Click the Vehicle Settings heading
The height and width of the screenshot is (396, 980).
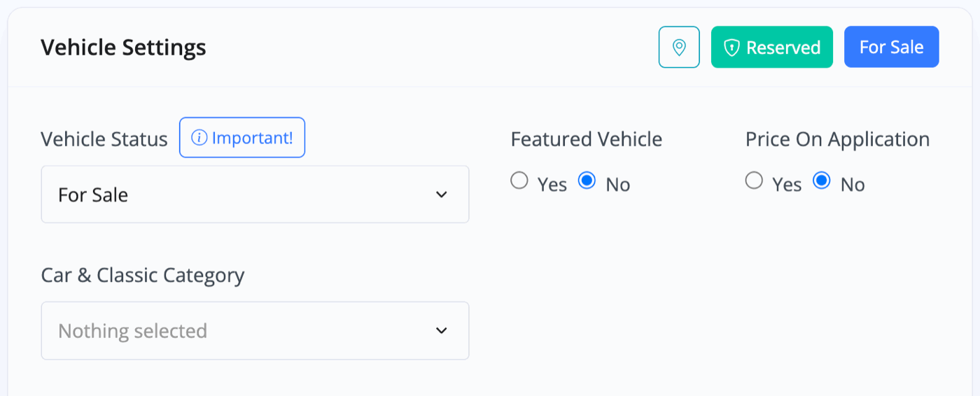123,48
